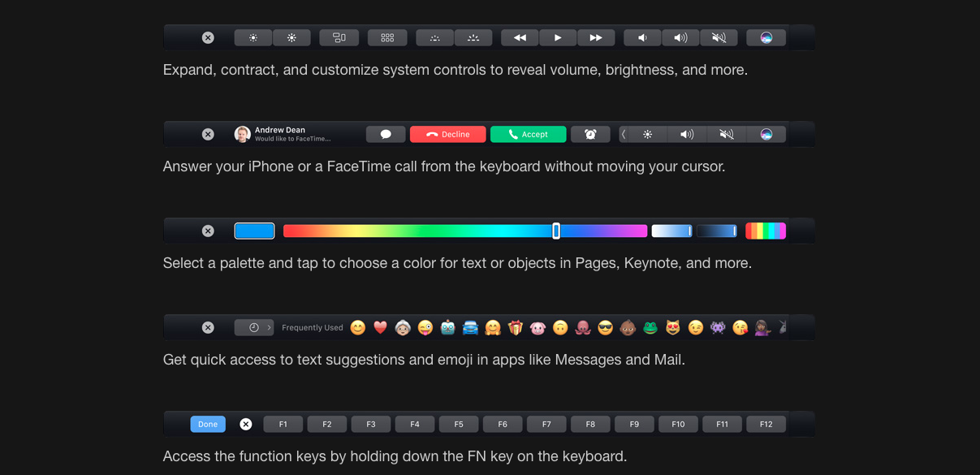980x475 pixels.
Task: Close the emoji picker bar
Action: tap(208, 327)
